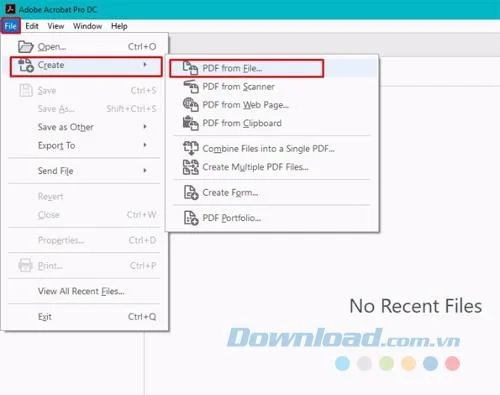Viewport: 500px width, 395px height.
Task: Expand the Send File submenu arrow
Action: [145, 170]
